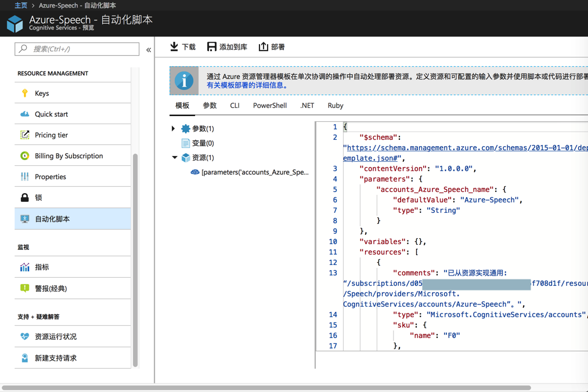Open the CLI tab
This screenshot has height=392, width=588.
235,106
